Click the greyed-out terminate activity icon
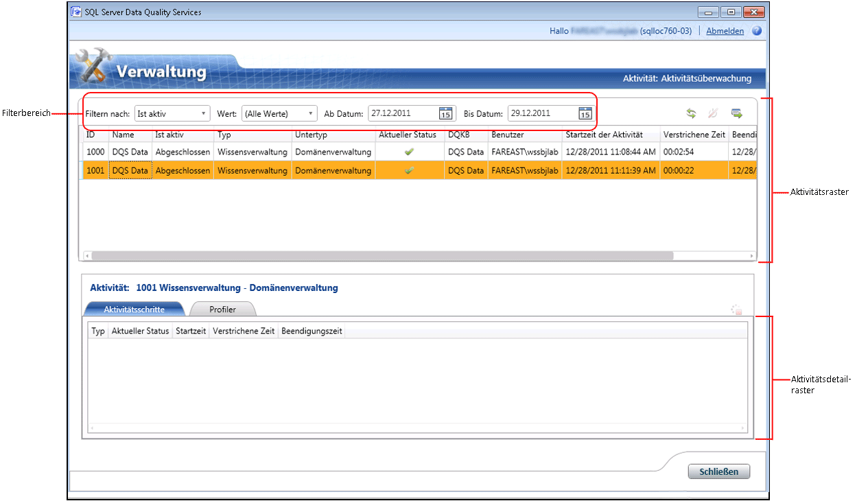The width and height of the screenshot is (868, 501). [x=713, y=113]
